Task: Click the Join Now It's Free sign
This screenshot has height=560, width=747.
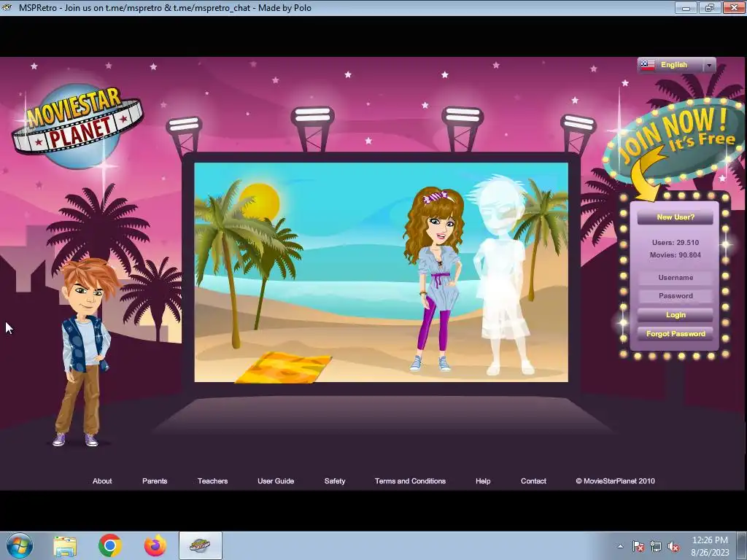Action: [673, 141]
